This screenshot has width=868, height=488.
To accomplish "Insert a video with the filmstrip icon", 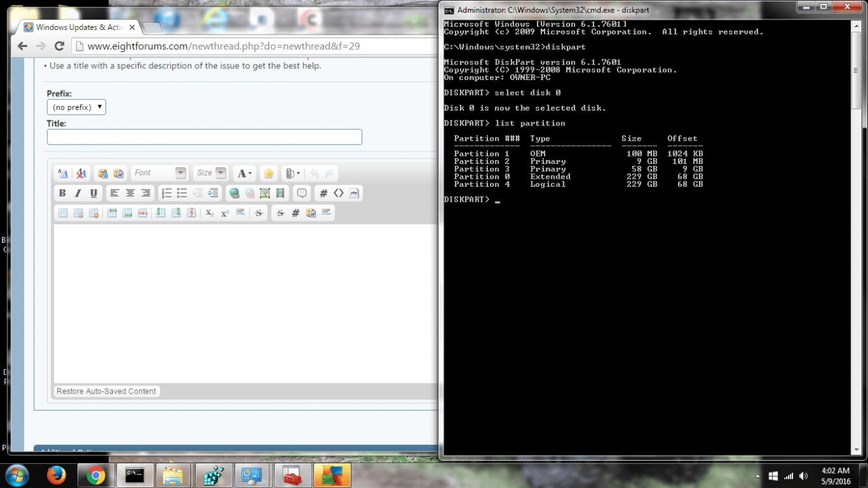I will tap(280, 193).
